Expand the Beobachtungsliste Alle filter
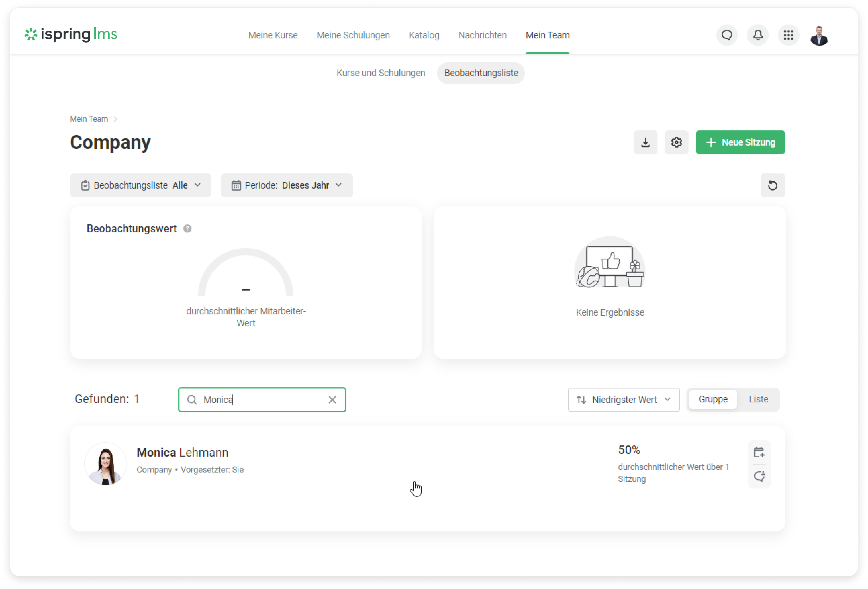 point(140,185)
